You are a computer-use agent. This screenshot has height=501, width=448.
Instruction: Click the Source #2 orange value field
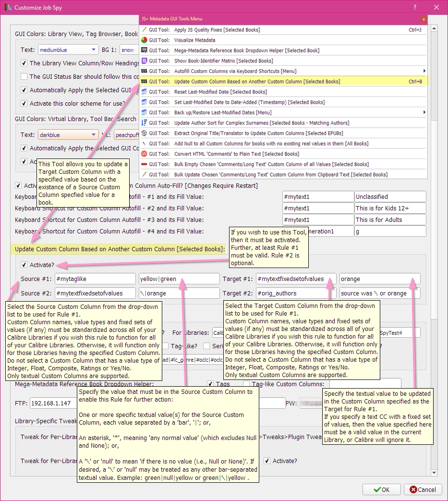click(x=179, y=293)
